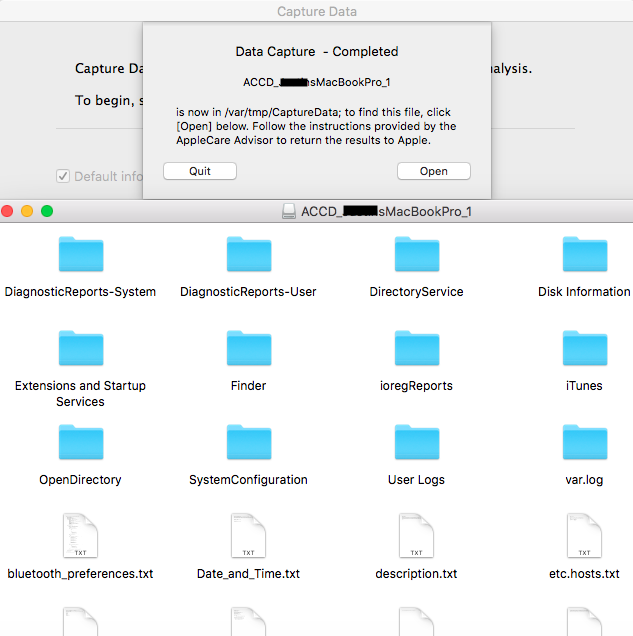Image resolution: width=633 pixels, height=636 pixels.
Task: Click the iTunes name label
Action: point(584,386)
